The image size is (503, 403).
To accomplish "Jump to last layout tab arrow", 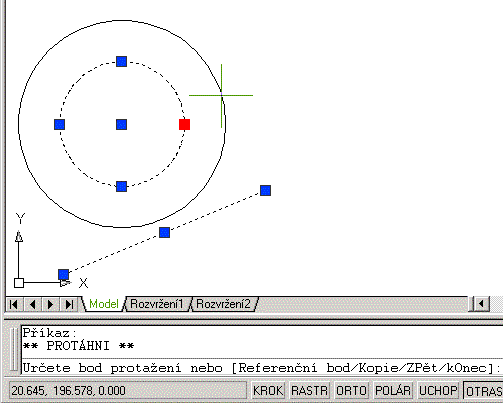I will point(69,304).
